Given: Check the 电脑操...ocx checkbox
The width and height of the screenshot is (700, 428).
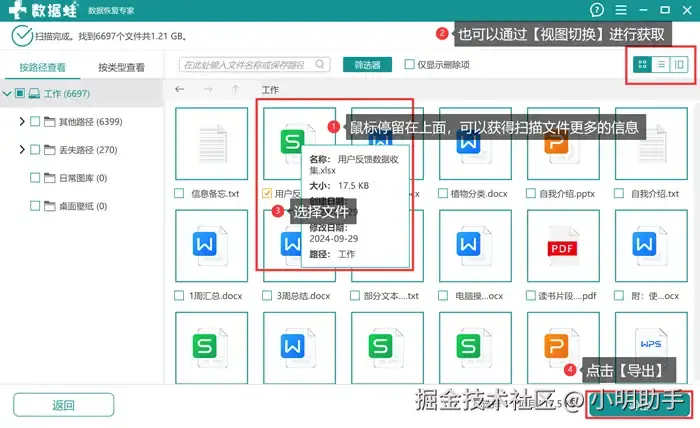Looking at the screenshot, I should point(443,295).
